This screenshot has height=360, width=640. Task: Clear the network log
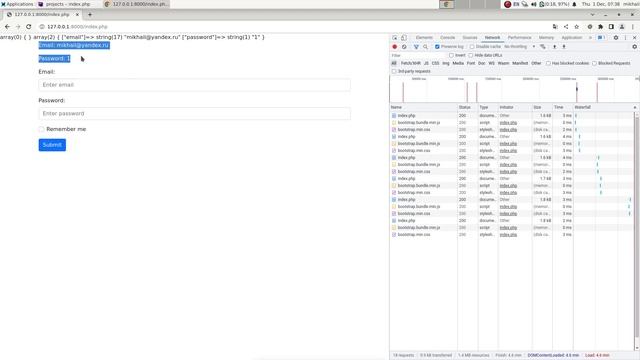(x=404, y=47)
